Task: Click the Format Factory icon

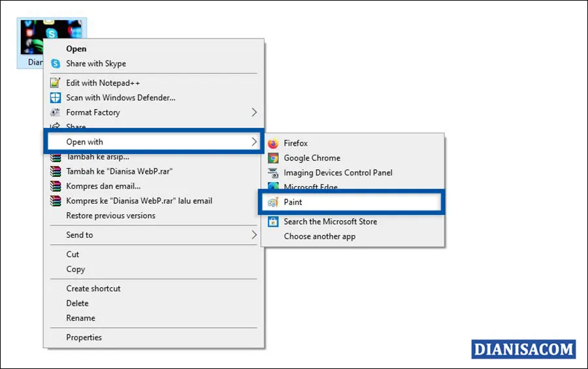Action: click(x=56, y=112)
